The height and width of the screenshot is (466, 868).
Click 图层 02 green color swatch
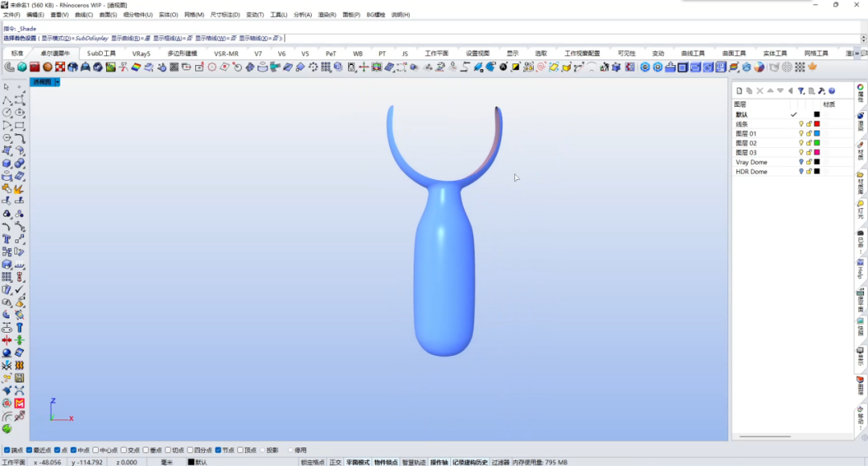(817, 143)
